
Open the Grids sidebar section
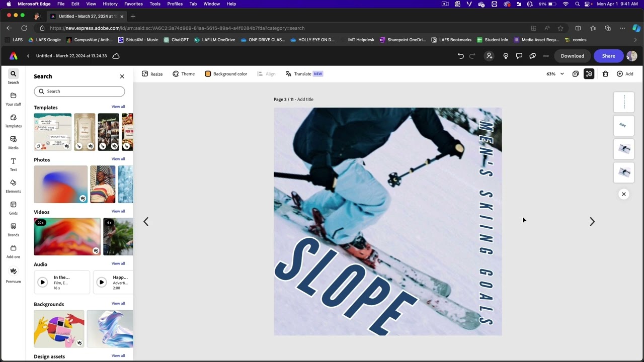coord(13,208)
